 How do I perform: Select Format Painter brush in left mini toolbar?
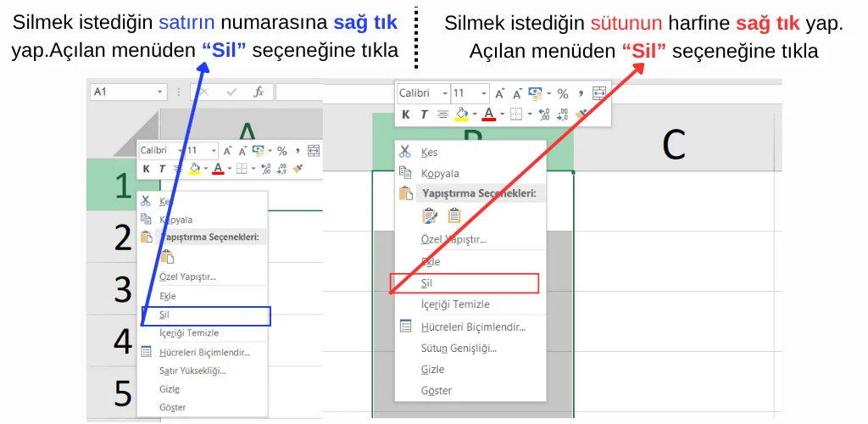(x=298, y=169)
